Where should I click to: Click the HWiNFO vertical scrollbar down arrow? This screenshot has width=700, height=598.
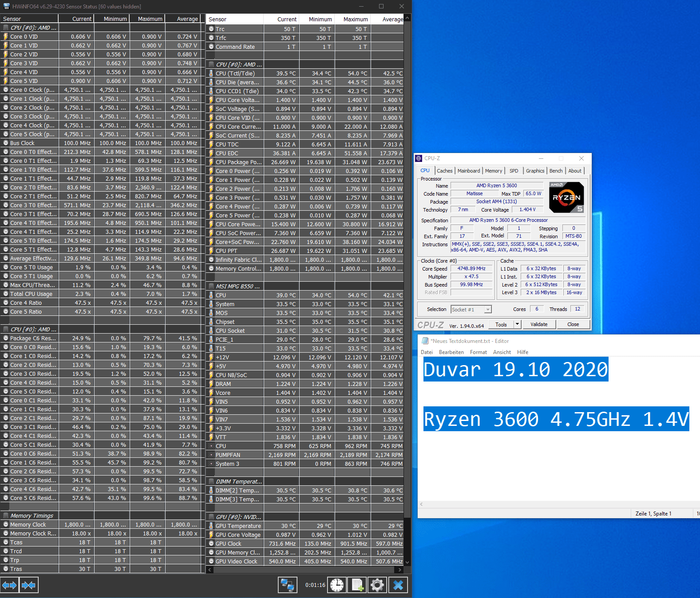click(x=407, y=563)
